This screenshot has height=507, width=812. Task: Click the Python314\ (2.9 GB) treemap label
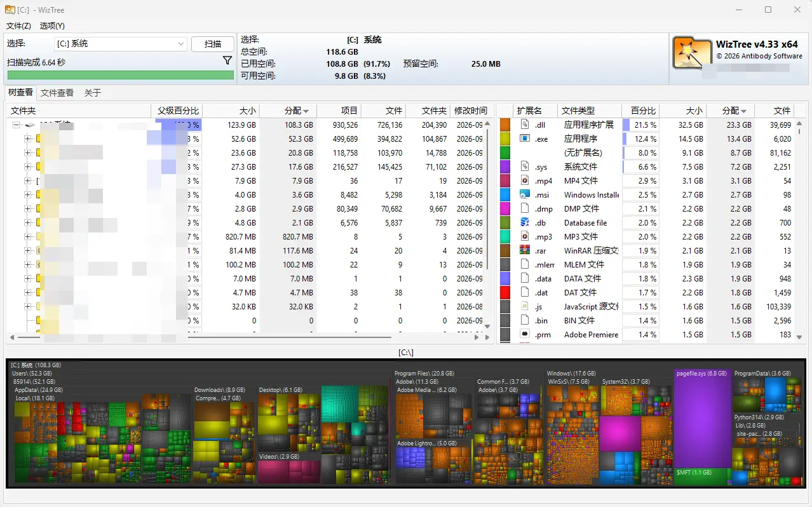[x=759, y=417]
